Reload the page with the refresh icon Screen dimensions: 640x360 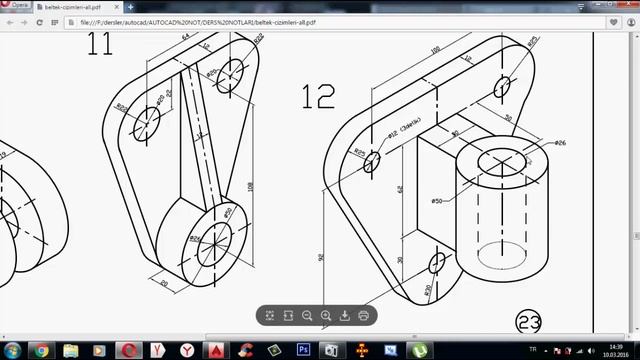coord(39,22)
